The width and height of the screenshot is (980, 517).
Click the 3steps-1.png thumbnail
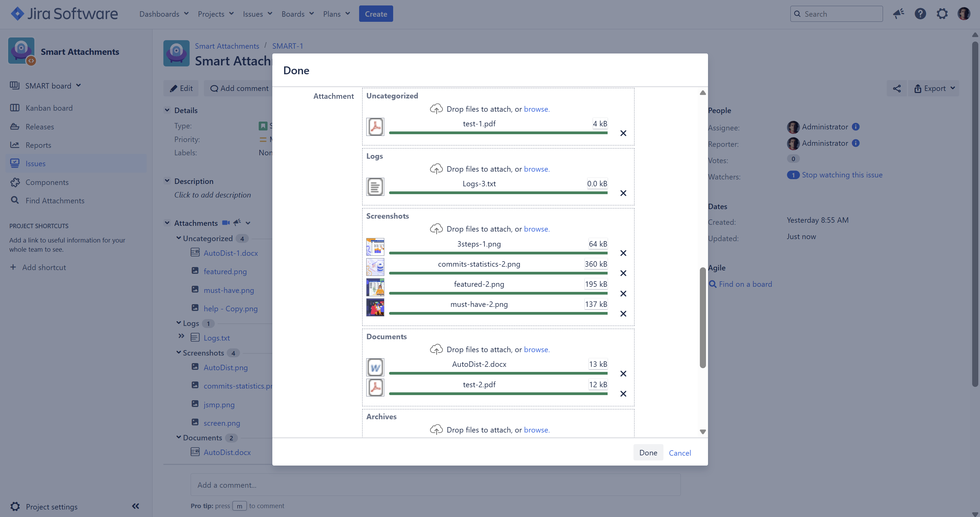(x=375, y=247)
